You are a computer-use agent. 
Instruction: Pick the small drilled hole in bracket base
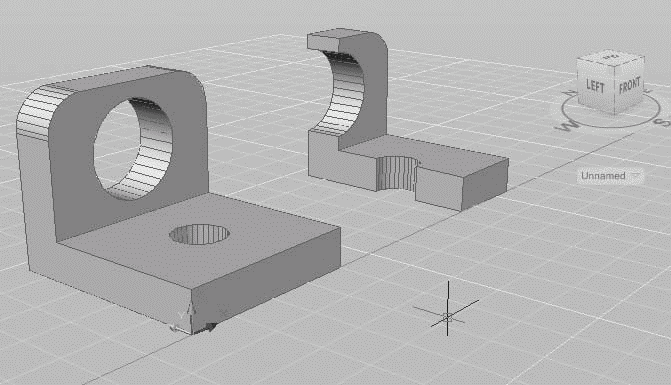[x=199, y=234]
